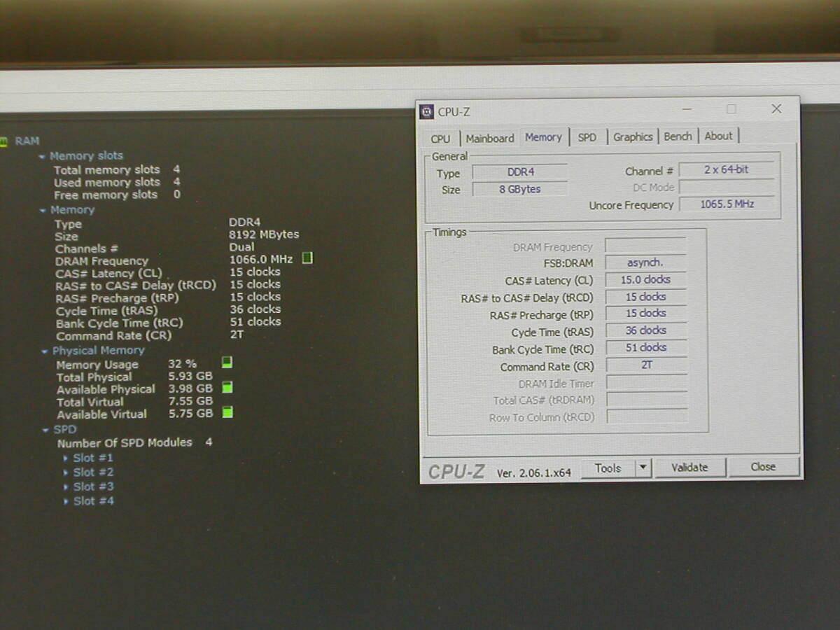Click the Used memory slots row
This screenshot has width=840, height=630.
click(x=117, y=182)
